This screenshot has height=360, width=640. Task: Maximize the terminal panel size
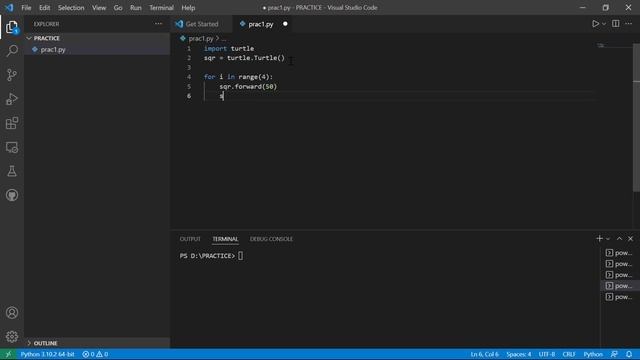(619, 238)
